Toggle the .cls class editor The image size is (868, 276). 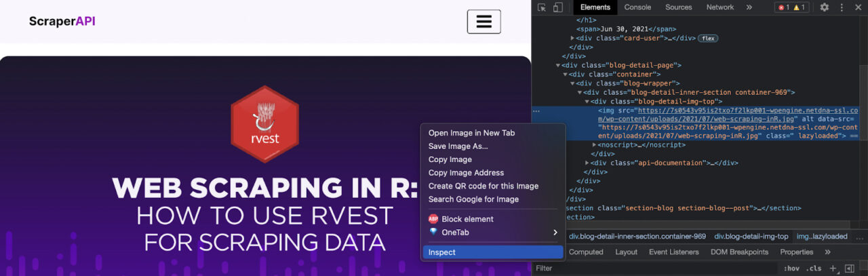814,269
